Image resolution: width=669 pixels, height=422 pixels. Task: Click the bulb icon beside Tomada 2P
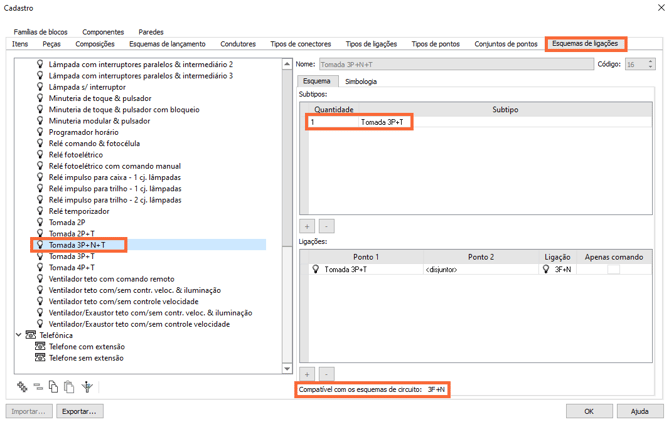point(41,222)
